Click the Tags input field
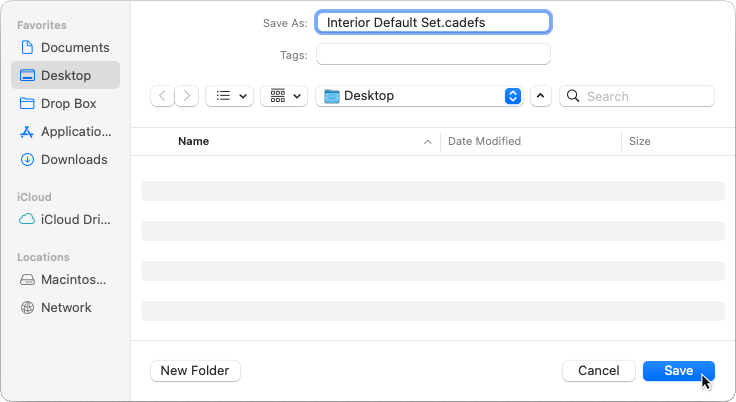Screen dimensions: 736x402 pyautogui.click(x=433, y=54)
